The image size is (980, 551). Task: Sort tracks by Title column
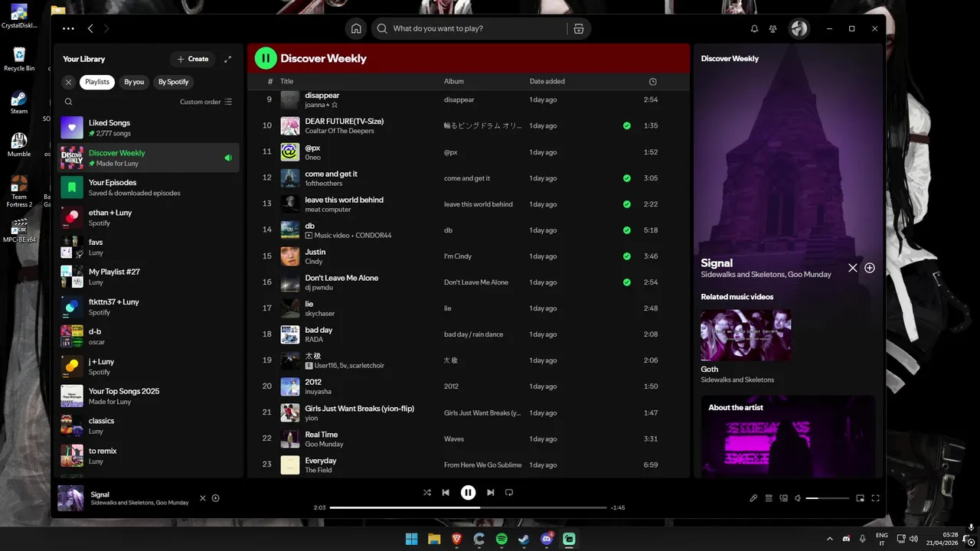pyautogui.click(x=286, y=81)
